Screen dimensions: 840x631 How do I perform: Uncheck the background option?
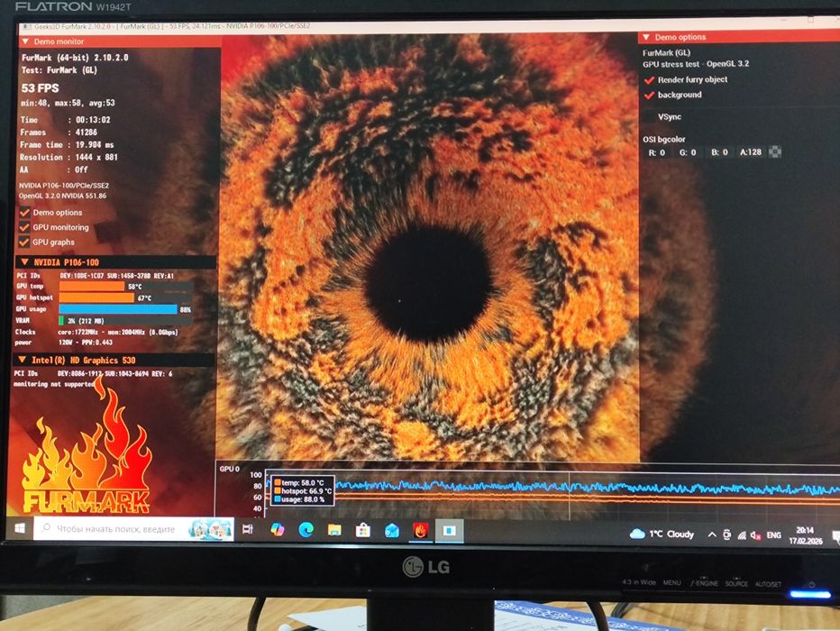[649, 95]
